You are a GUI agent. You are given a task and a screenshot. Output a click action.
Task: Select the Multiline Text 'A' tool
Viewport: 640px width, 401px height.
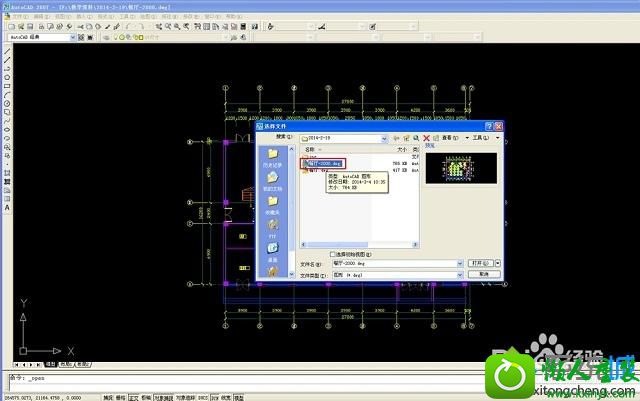point(7,207)
